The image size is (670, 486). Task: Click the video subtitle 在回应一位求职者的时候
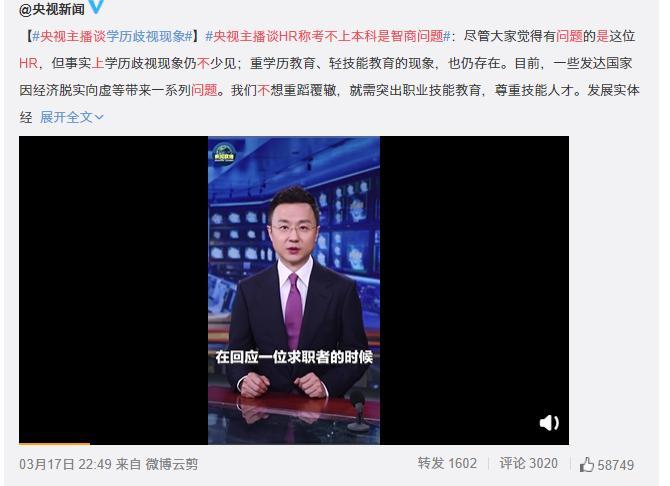(x=294, y=357)
